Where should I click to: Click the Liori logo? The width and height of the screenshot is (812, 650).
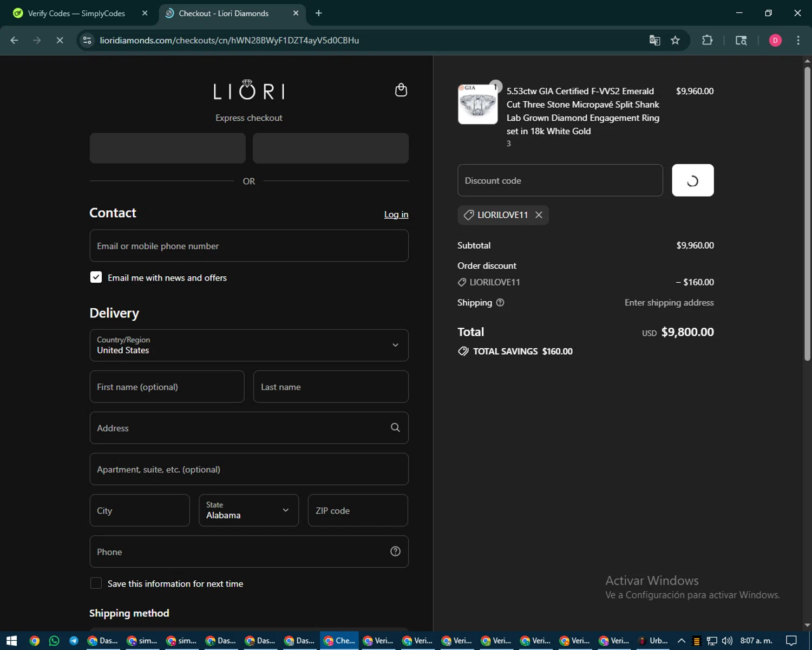pos(249,90)
